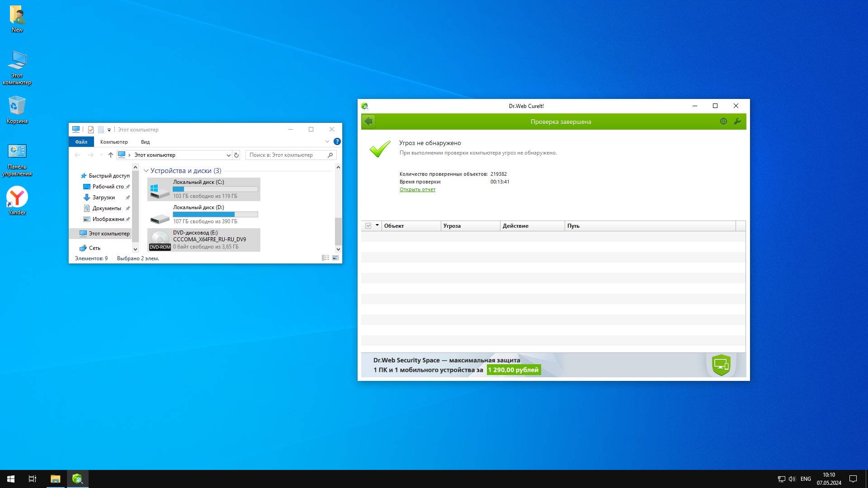This screenshot has width=868, height=488.
Task: Click the refresh button in address bar
Action: [236, 155]
